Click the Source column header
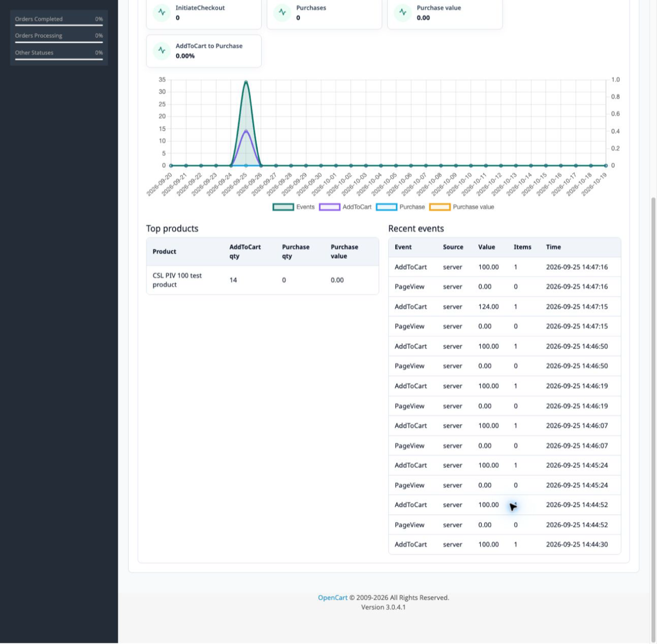Image resolution: width=657 pixels, height=644 pixels. [x=453, y=247]
